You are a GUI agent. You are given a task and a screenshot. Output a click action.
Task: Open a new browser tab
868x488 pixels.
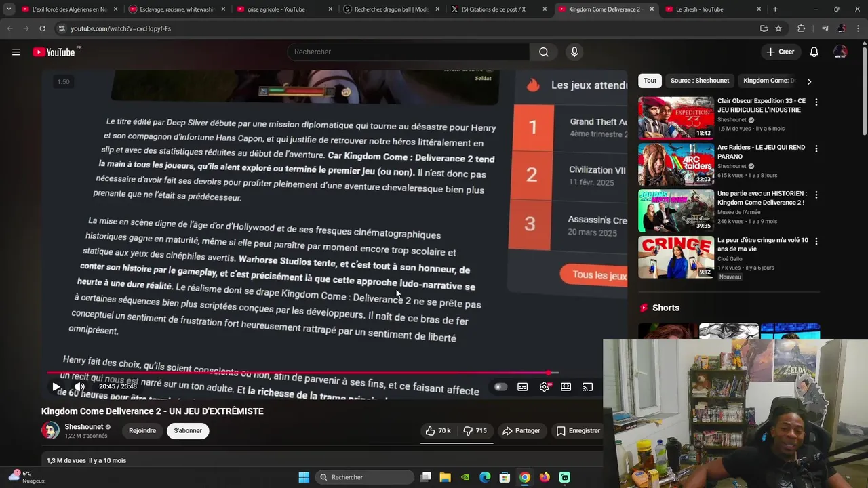pos(775,9)
